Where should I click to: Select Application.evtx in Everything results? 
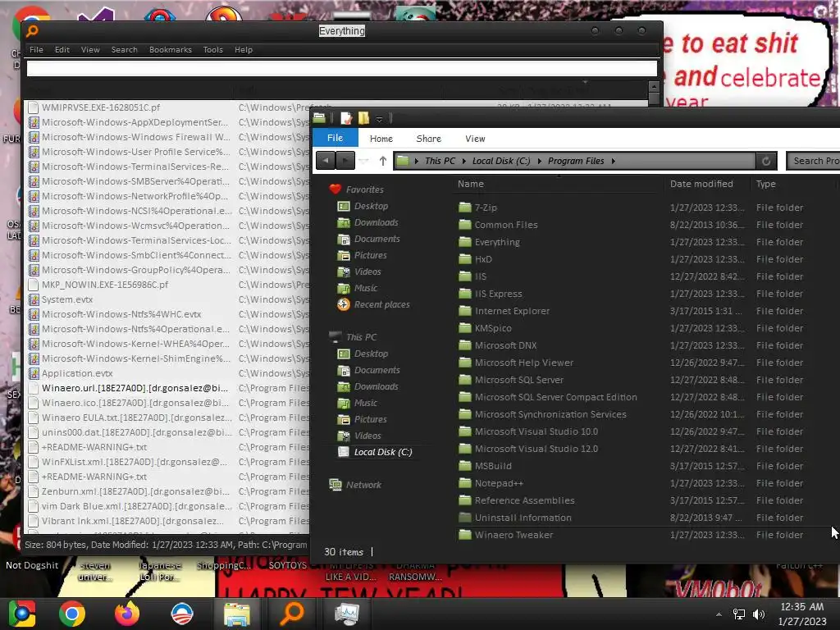tap(77, 373)
